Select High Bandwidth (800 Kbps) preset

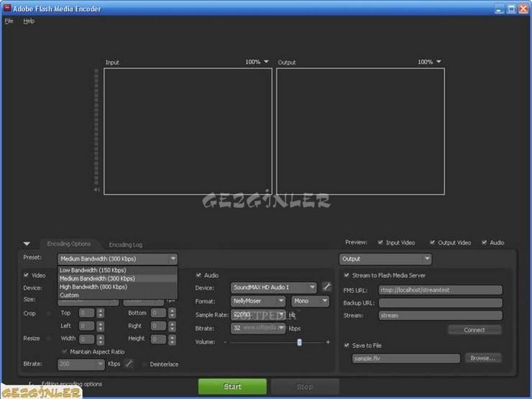click(x=117, y=287)
